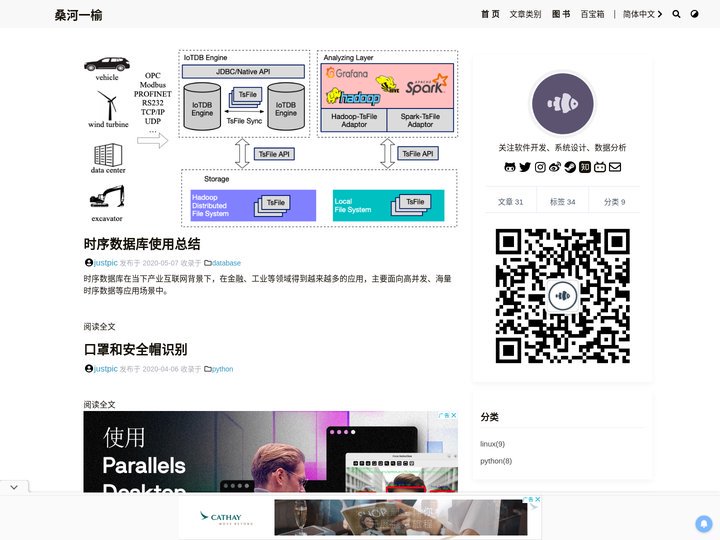Select linux(9) in the 分类 list
720x540 pixels.
(x=492, y=444)
